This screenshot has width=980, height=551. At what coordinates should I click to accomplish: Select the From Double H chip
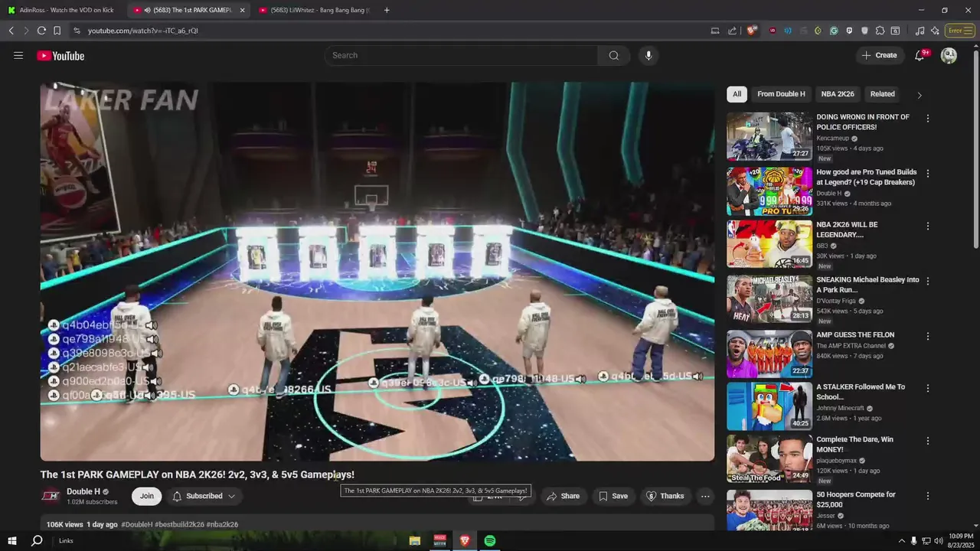[x=781, y=94]
